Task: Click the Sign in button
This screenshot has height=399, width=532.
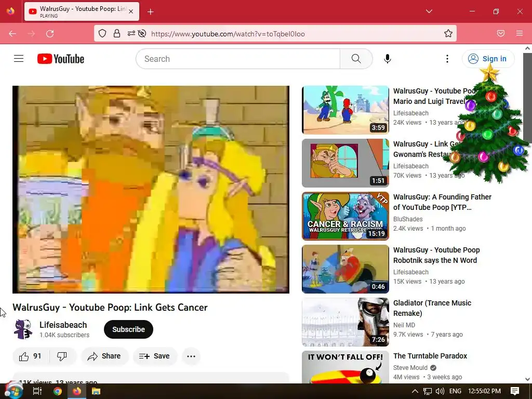Action: click(488, 59)
